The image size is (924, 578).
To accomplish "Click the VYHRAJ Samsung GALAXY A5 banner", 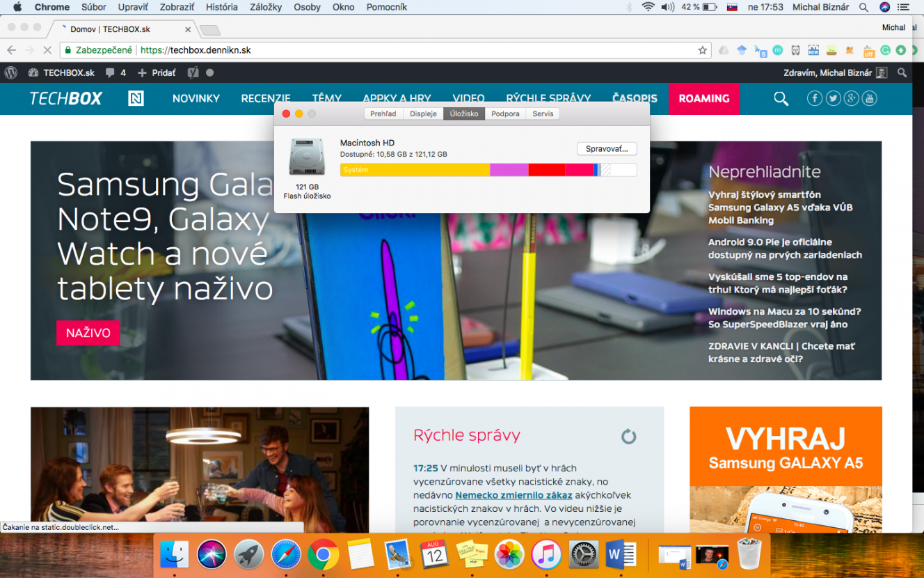I will [x=786, y=470].
